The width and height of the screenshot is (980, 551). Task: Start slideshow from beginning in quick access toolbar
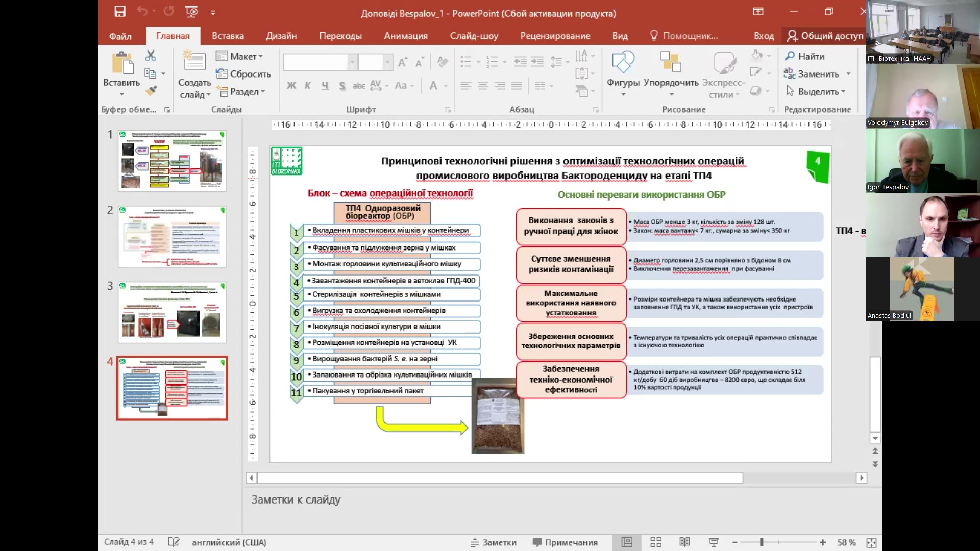[192, 12]
